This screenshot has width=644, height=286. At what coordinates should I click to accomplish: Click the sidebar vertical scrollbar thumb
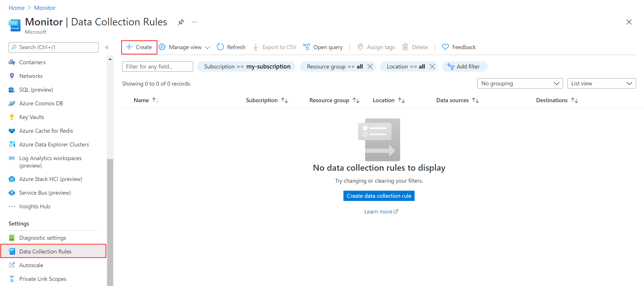point(110,222)
